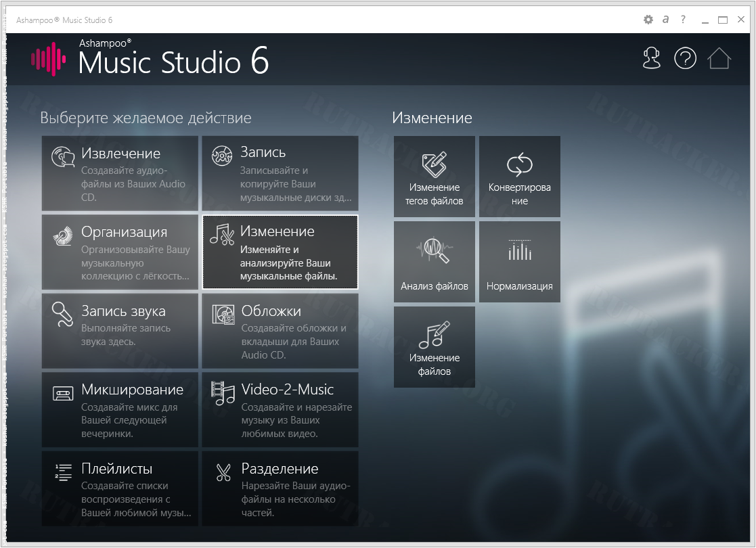Click the CD icon on Извлечение tile

tap(63, 157)
